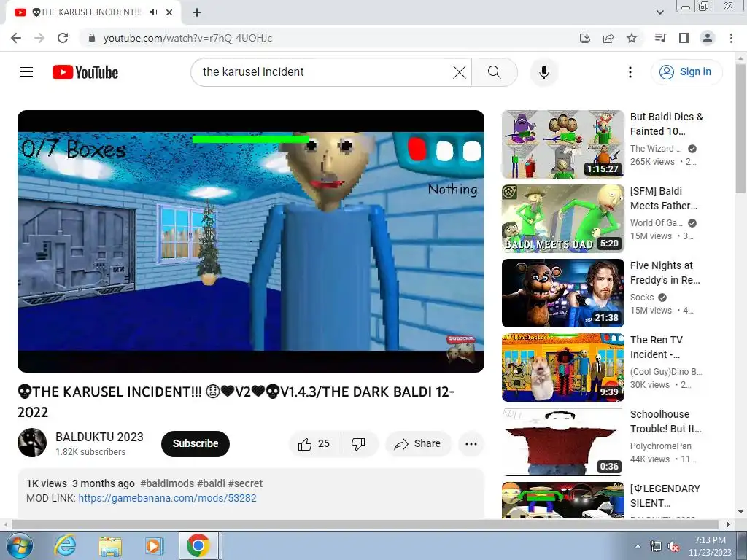
Task: Click the in-video subscribe watermark
Action: pos(461,350)
